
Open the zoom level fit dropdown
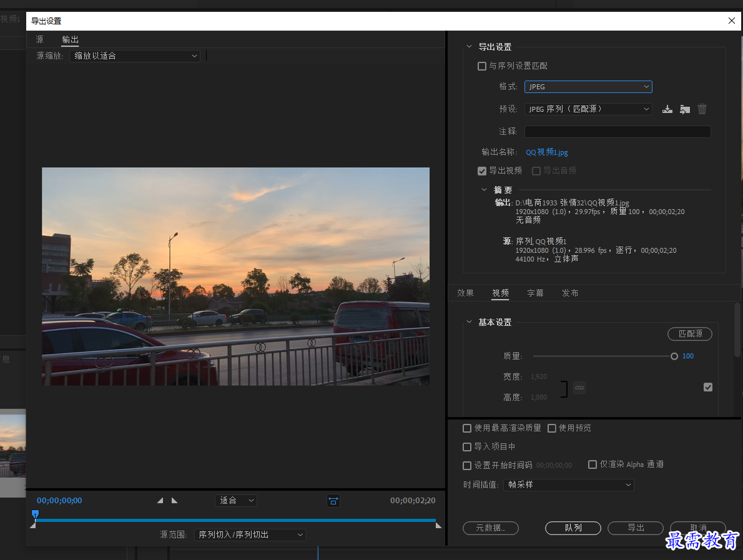236,500
